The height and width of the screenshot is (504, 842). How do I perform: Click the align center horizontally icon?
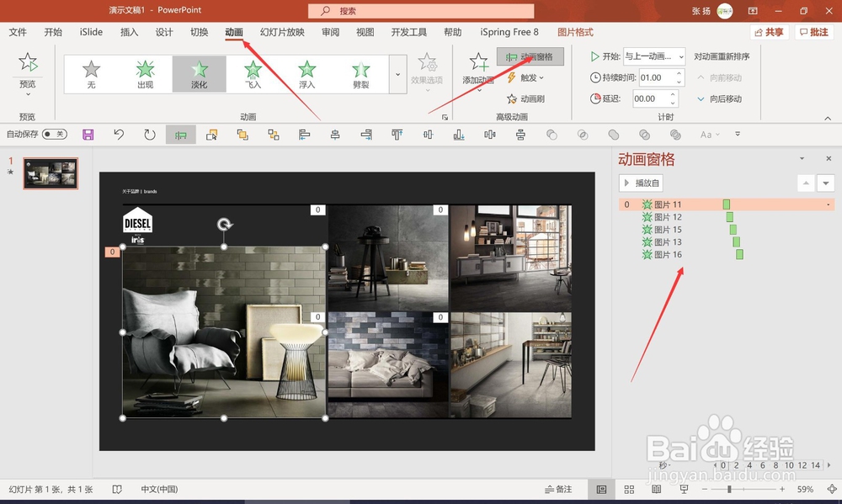click(x=335, y=135)
